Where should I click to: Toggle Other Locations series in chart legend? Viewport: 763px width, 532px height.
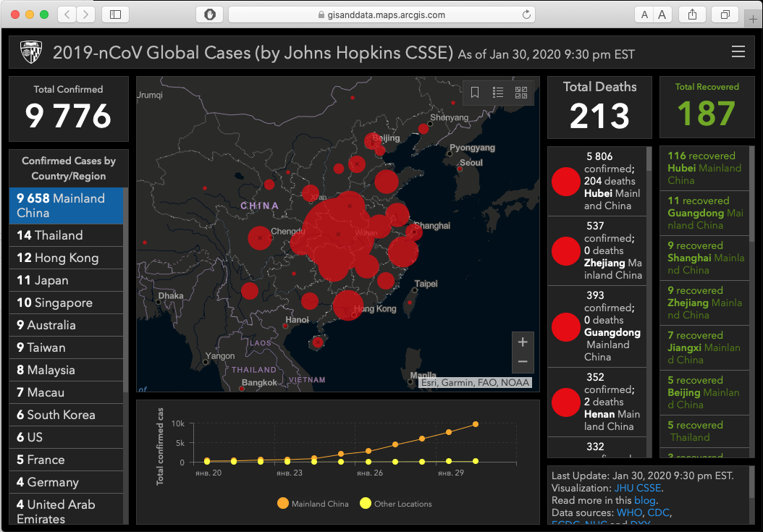[x=395, y=504]
